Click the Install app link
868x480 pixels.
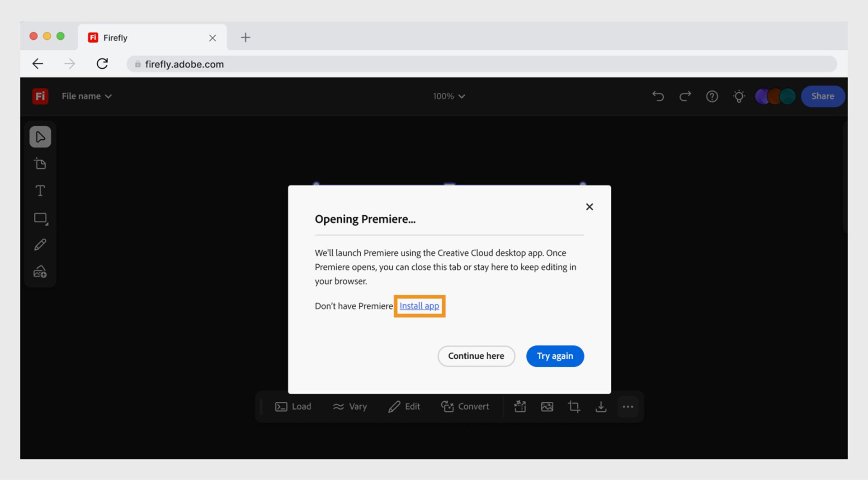(x=419, y=306)
